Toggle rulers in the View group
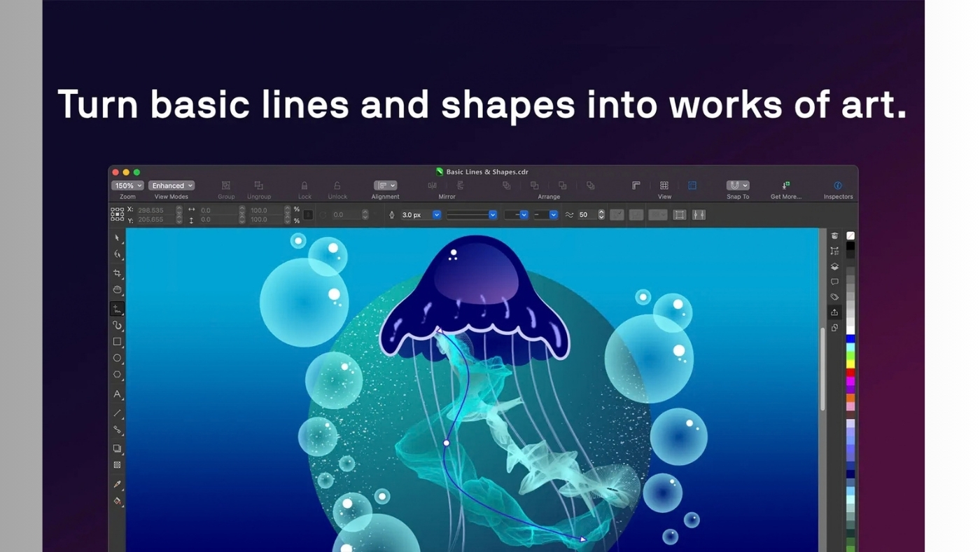 pos(636,186)
